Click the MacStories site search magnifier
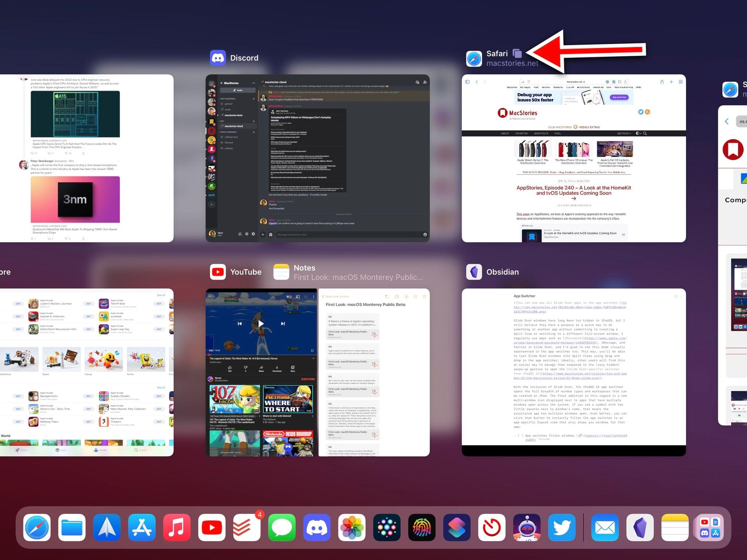Image resolution: width=747 pixels, height=560 pixels. [645, 134]
